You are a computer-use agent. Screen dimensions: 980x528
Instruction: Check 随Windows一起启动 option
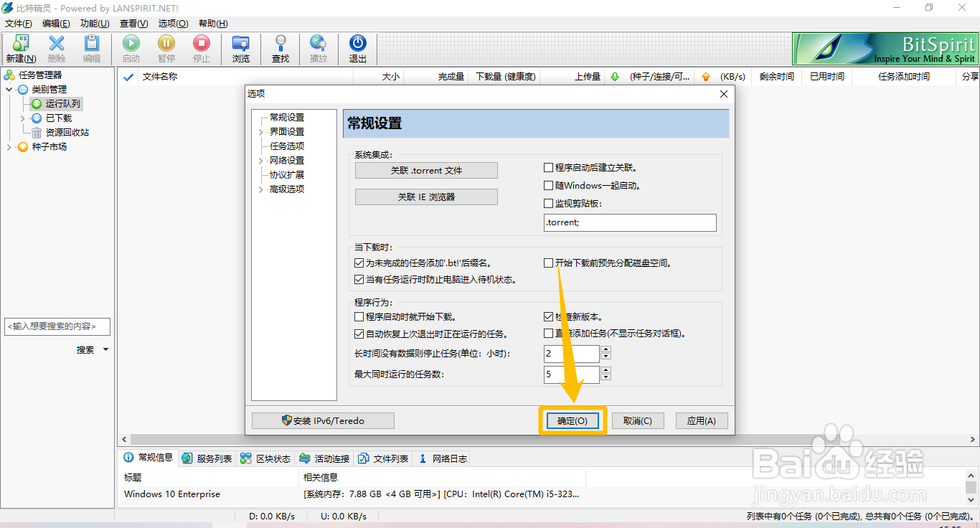[548, 185]
